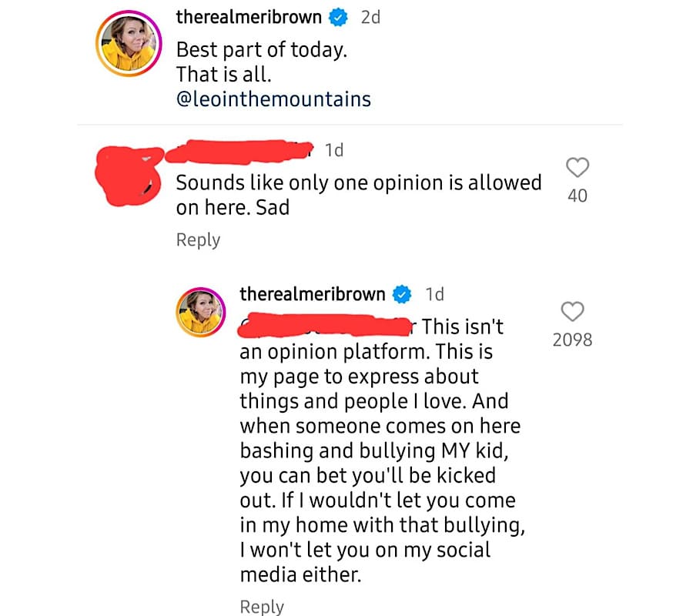Reply to therealmeribrown's response
The width and height of the screenshot is (693, 616).
[x=262, y=606]
